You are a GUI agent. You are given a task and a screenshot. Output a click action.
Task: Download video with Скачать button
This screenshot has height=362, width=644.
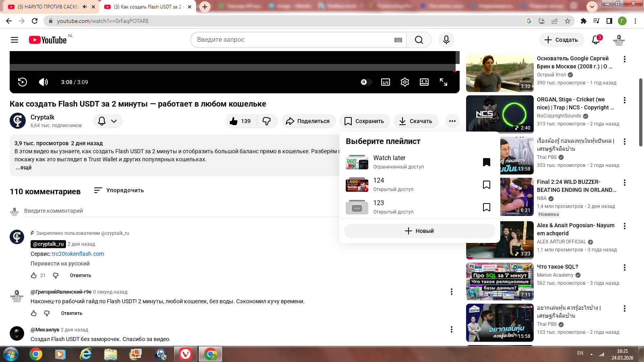[416, 121]
